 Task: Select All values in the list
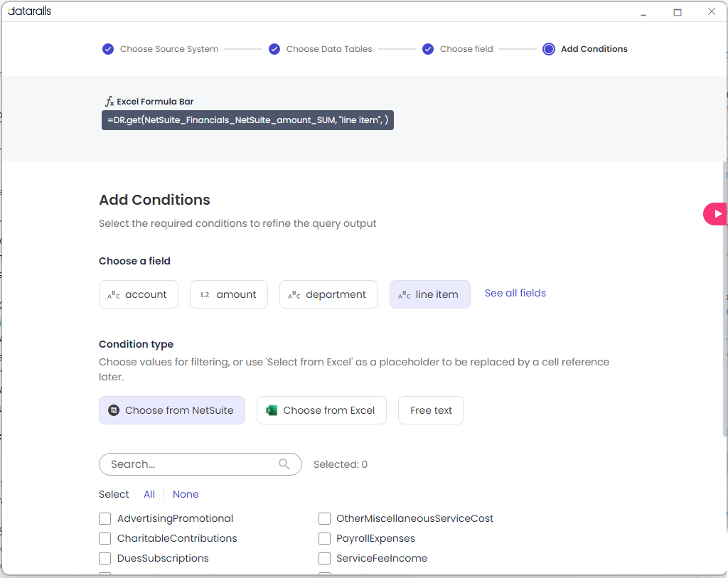pos(149,493)
